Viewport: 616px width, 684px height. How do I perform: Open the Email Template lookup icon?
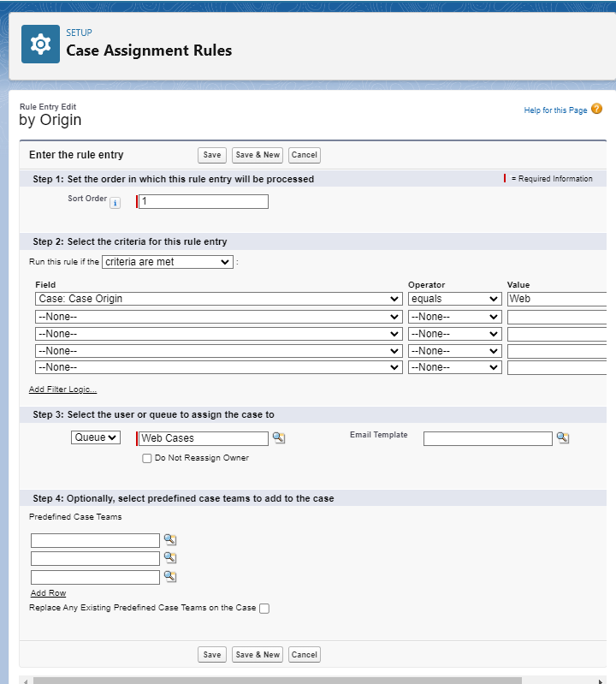pos(562,438)
